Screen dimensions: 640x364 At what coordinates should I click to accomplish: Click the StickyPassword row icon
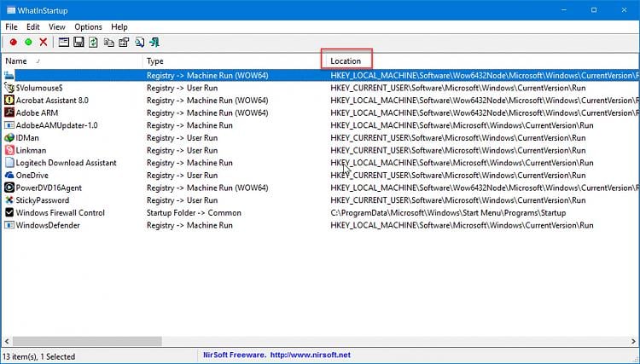[9, 200]
